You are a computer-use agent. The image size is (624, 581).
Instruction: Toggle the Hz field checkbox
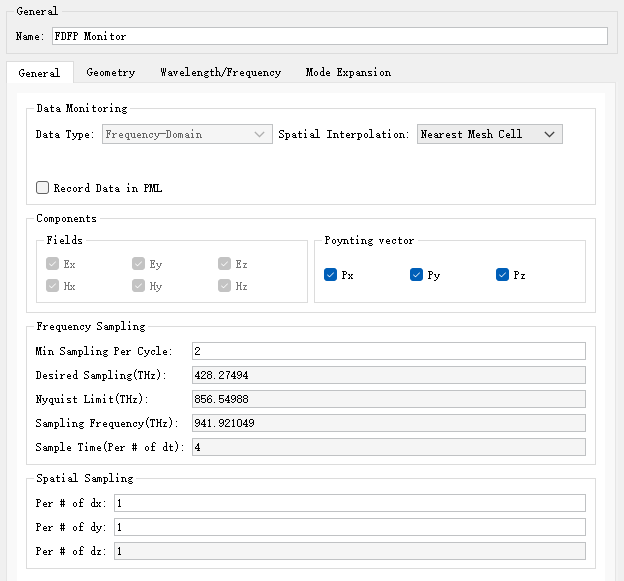point(224,286)
